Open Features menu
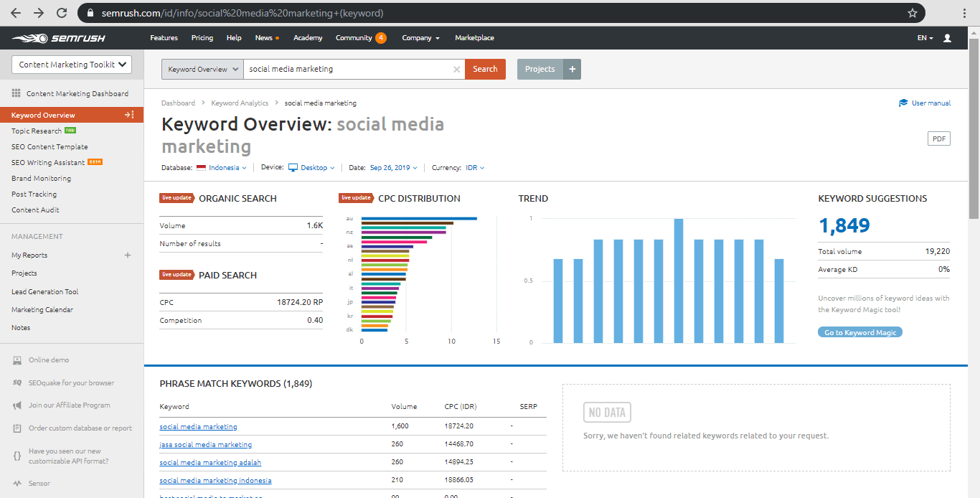Image resolution: width=980 pixels, height=498 pixels. click(164, 38)
